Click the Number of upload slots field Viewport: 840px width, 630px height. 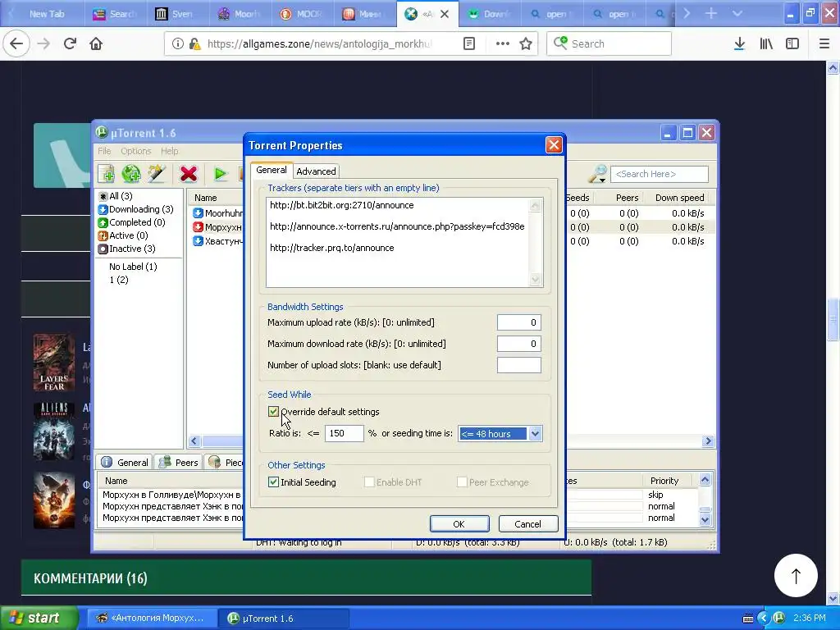coord(518,365)
